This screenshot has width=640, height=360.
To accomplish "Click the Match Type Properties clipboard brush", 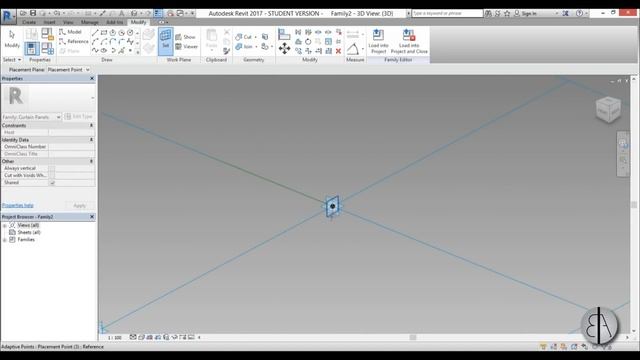I will (x=227, y=51).
